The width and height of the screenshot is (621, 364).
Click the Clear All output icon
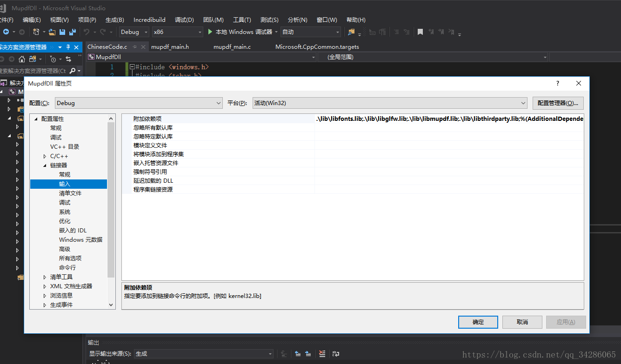[322, 354]
